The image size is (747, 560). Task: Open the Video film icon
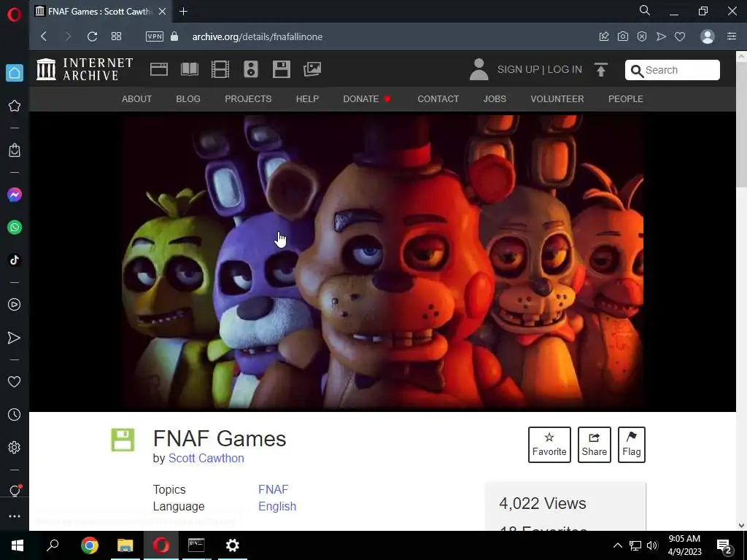pos(220,69)
